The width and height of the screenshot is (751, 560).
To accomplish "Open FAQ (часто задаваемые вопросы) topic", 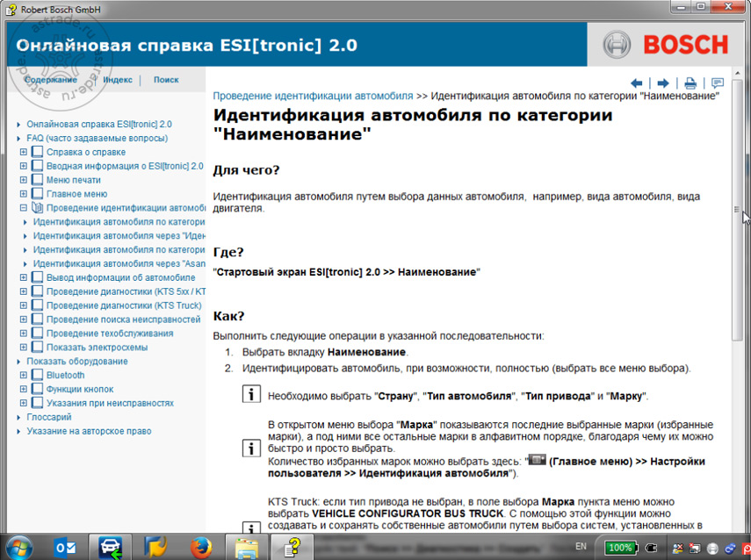I will (x=97, y=138).
